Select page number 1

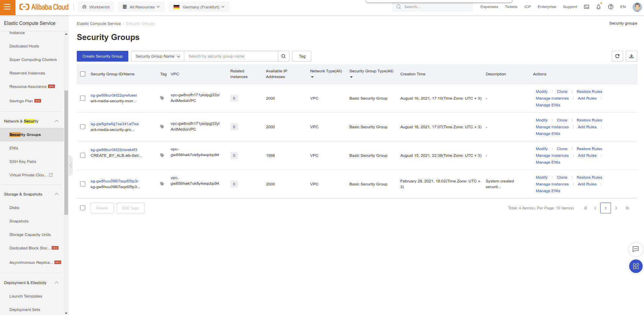pyautogui.click(x=605, y=208)
